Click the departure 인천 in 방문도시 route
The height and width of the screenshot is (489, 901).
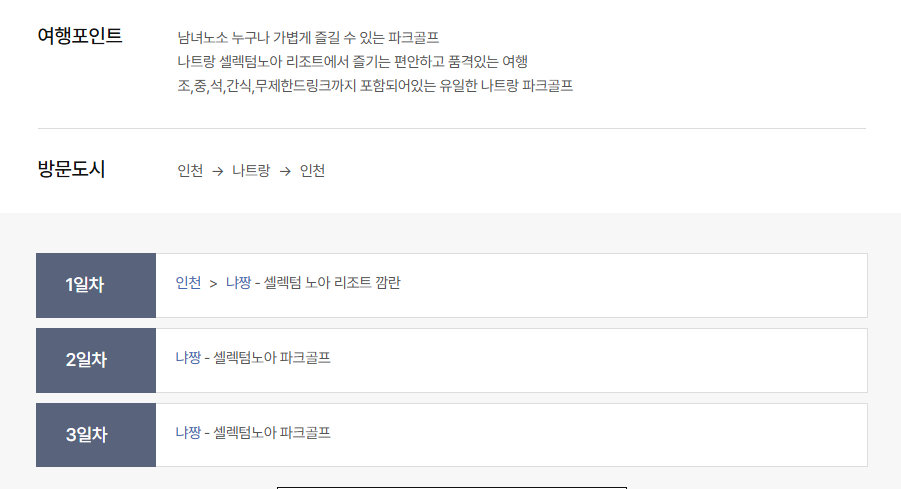click(x=190, y=171)
